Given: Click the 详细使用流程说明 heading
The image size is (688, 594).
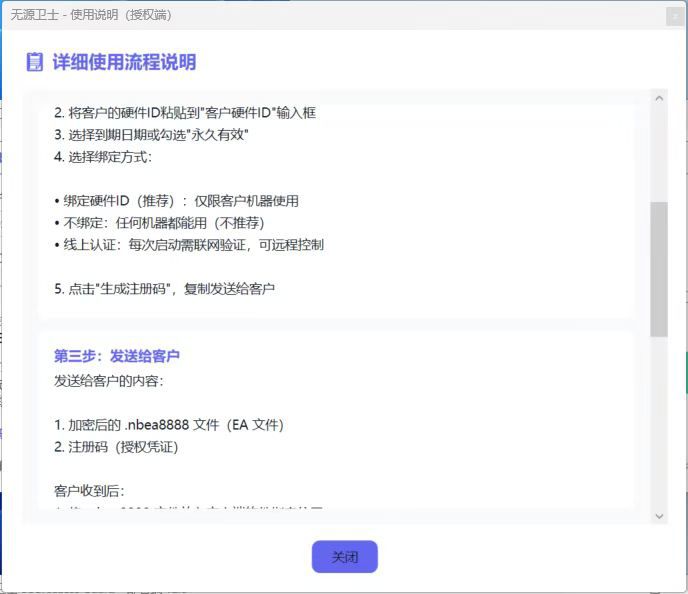Looking at the screenshot, I should click(124, 62).
